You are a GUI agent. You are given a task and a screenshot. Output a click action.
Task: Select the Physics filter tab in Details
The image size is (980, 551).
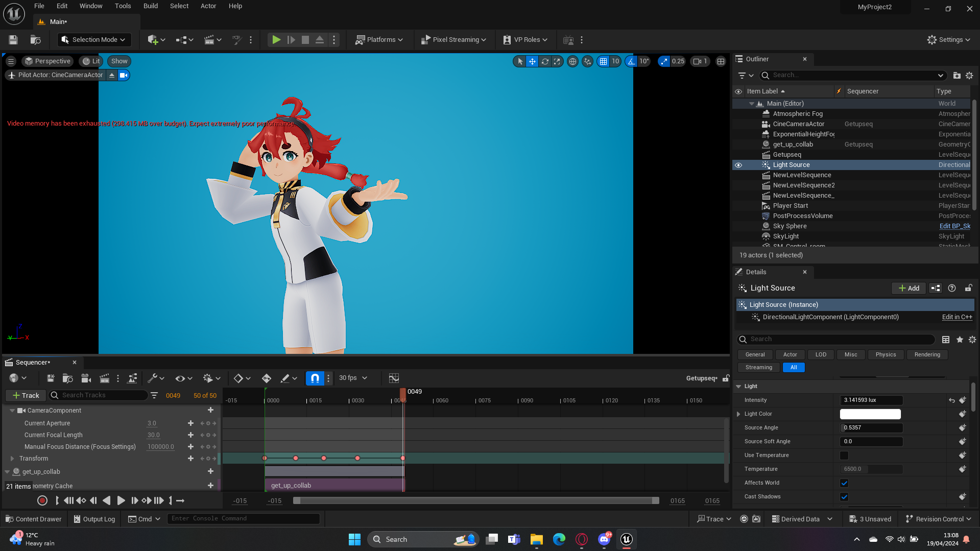886,355
